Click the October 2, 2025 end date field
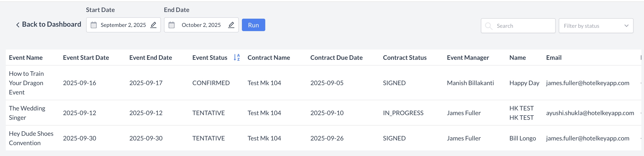 pyautogui.click(x=201, y=25)
